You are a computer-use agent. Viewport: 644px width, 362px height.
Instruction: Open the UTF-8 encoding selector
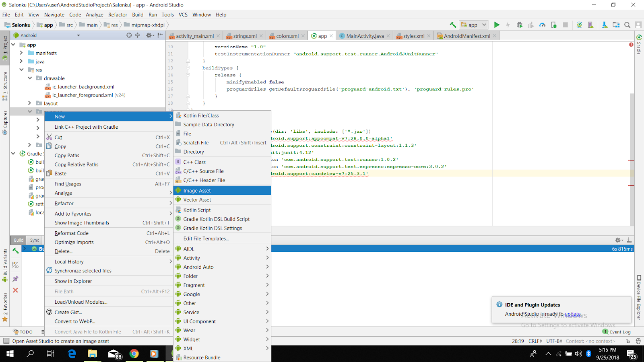click(554, 341)
